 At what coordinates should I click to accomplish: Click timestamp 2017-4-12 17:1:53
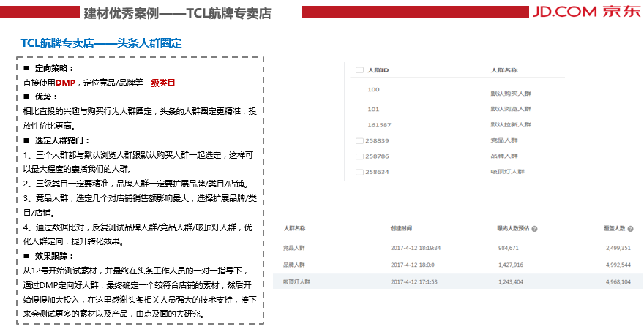coord(414,281)
